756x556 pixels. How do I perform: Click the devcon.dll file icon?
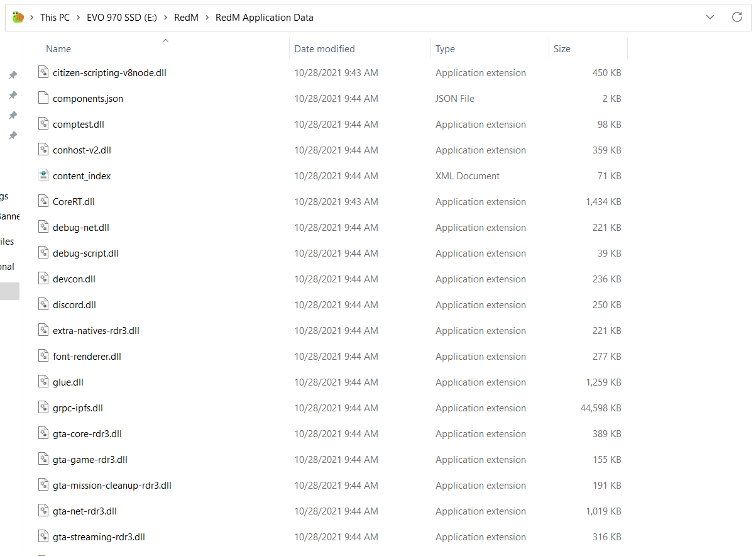[x=43, y=279]
